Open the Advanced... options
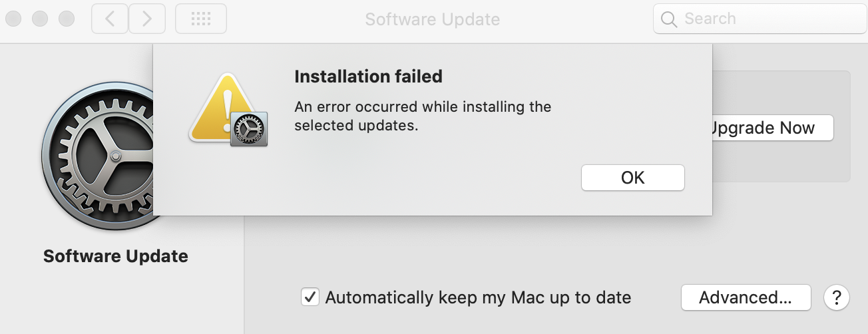Image resolution: width=868 pixels, height=334 pixels. (x=746, y=297)
